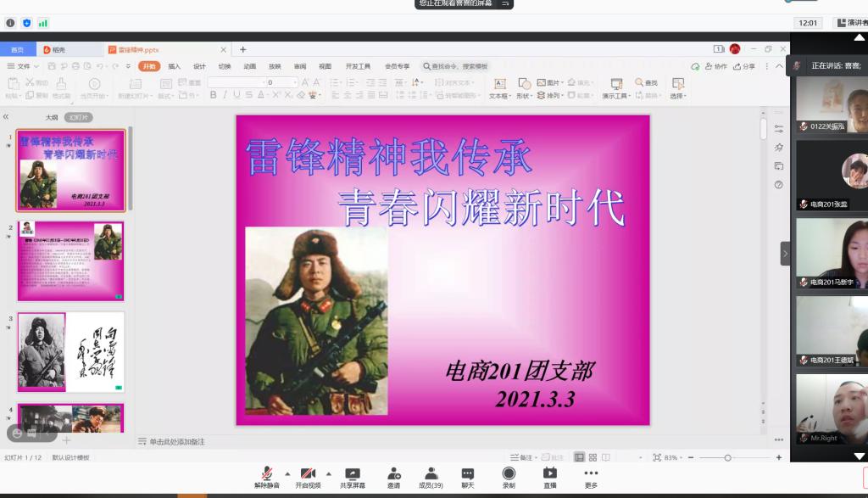Click the text box (文本框) tool

(500, 88)
